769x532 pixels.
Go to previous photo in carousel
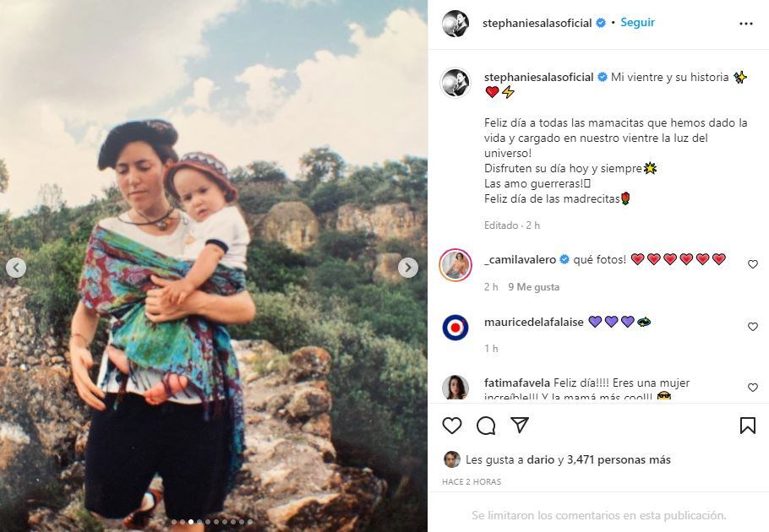pyautogui.click(x=16, y=268)
